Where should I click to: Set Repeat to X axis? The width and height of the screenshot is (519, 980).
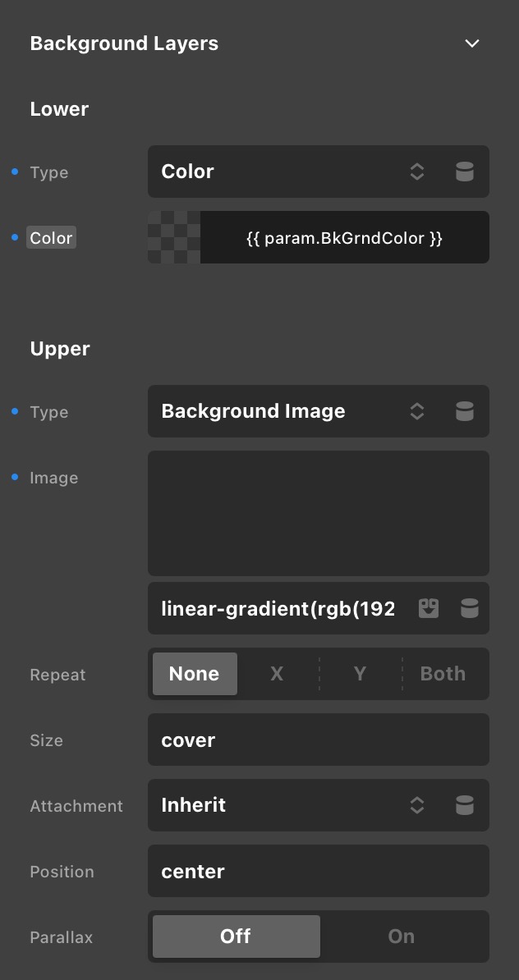point(277,674)
